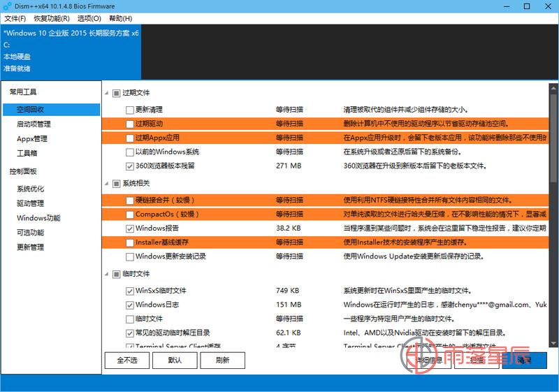Check the 以前的Windows系统 checkbox

pyautogui.click(x=130, y=152)
